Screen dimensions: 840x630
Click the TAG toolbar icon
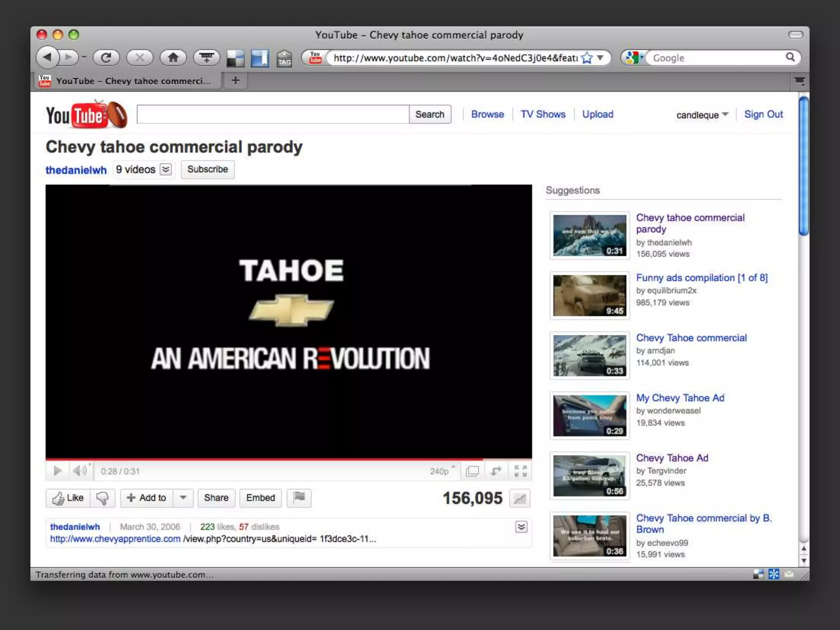[284, 59]
